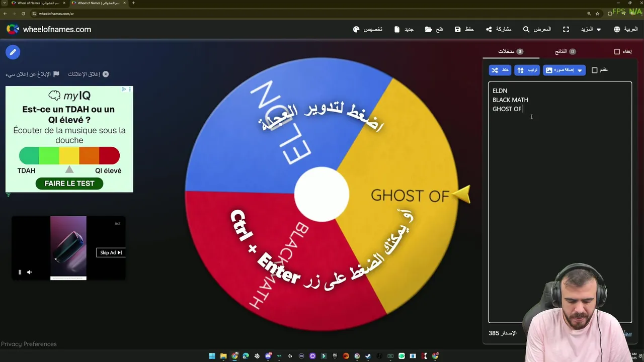
Task: Enter fullscreen mode
Action: pos(566,29)
